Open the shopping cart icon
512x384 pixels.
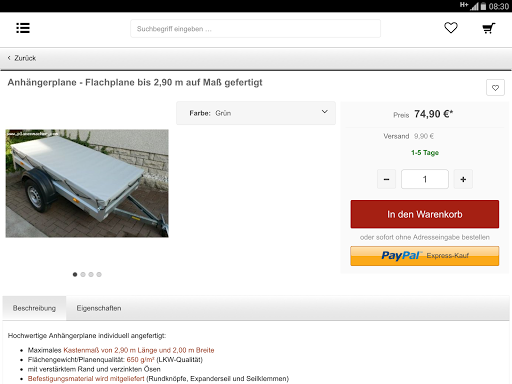point(489,28)
